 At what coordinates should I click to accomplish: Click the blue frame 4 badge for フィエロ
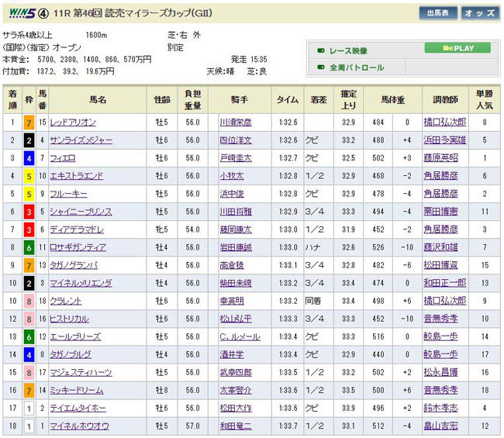(x=29, y=158)
